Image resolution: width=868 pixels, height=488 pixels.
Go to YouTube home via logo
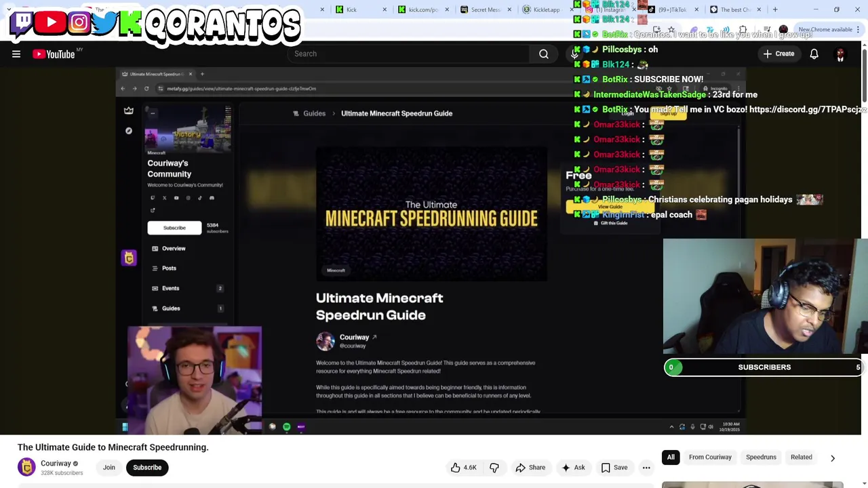pos(54,54)
